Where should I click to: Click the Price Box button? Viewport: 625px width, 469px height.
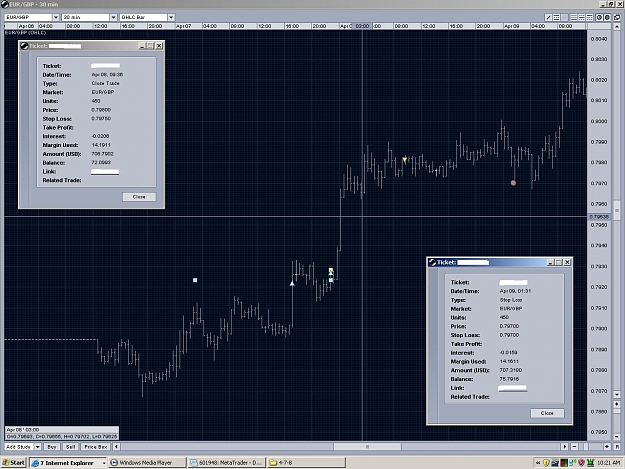96,447
